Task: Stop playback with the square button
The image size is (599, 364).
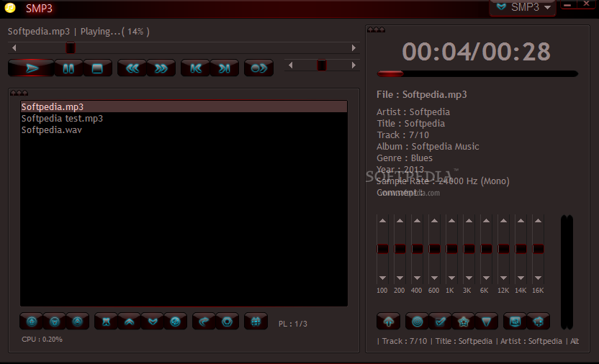Action: [97, 68]
